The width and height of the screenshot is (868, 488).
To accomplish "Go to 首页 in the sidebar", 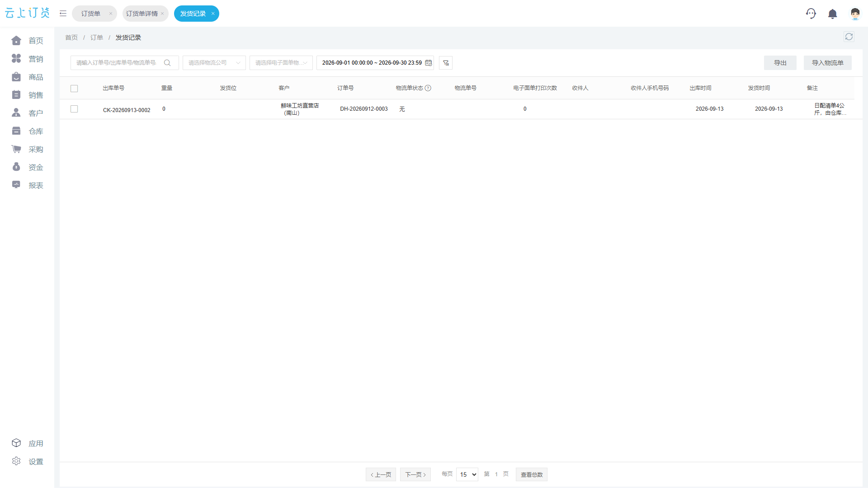I will coord(27,41).
